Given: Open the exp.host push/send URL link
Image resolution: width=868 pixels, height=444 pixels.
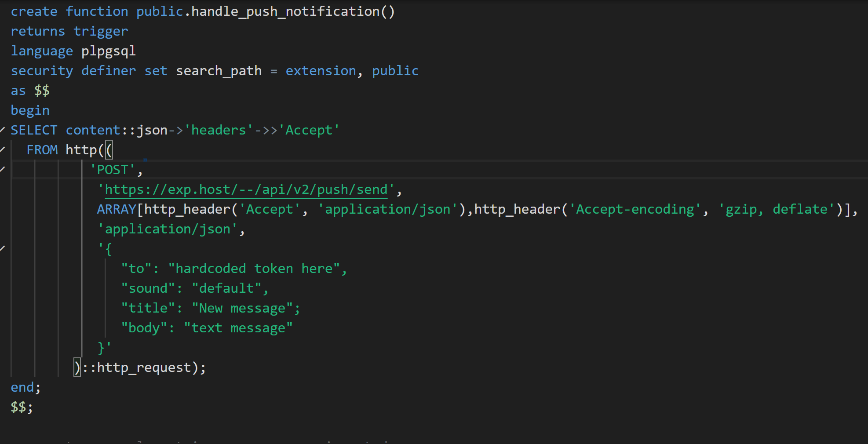Looking at the screenshot, I should coord(246,189).
